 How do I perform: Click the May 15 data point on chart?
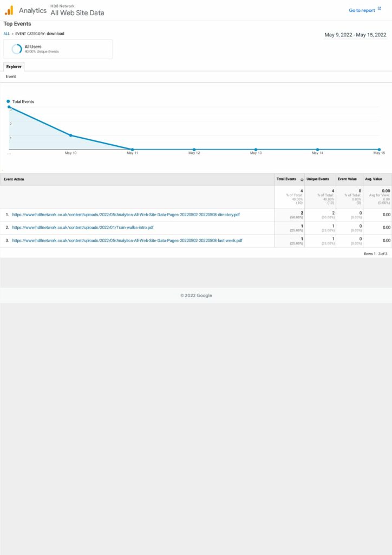379,149
